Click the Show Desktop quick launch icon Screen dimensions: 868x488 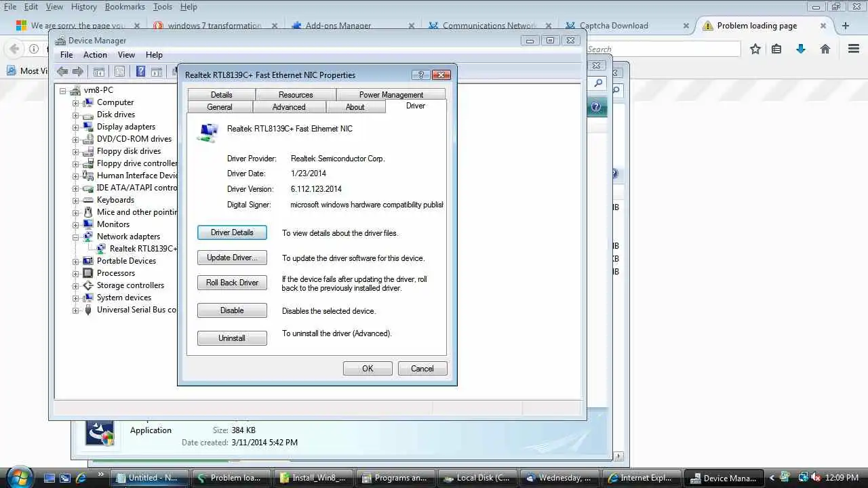tap(50, 478)
